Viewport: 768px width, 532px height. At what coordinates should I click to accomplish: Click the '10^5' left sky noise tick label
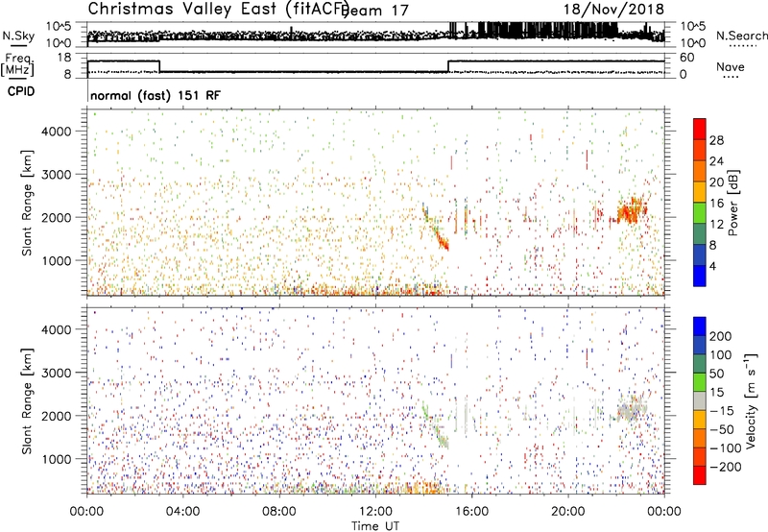(x=59, y=26)
